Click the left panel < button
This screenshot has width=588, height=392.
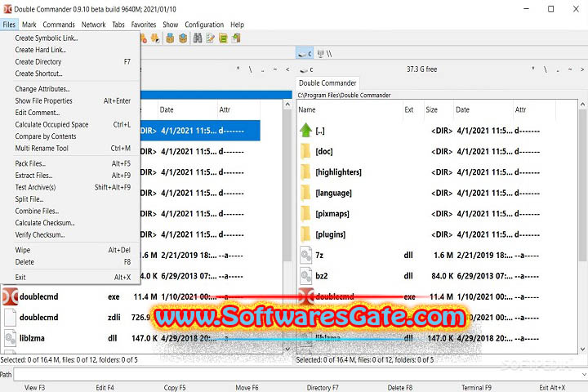tap(287, 69)
